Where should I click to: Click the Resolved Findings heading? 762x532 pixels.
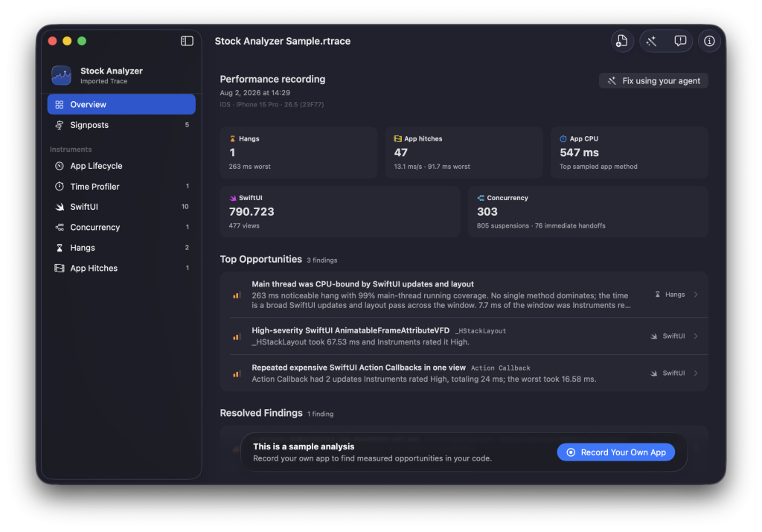[261, 412]
